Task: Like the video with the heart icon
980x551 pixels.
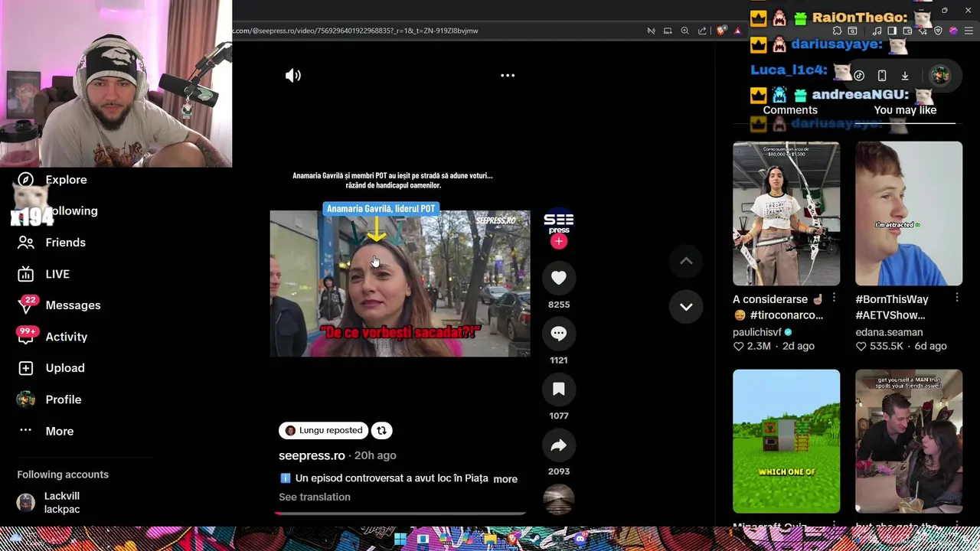Action: [558, 278]
